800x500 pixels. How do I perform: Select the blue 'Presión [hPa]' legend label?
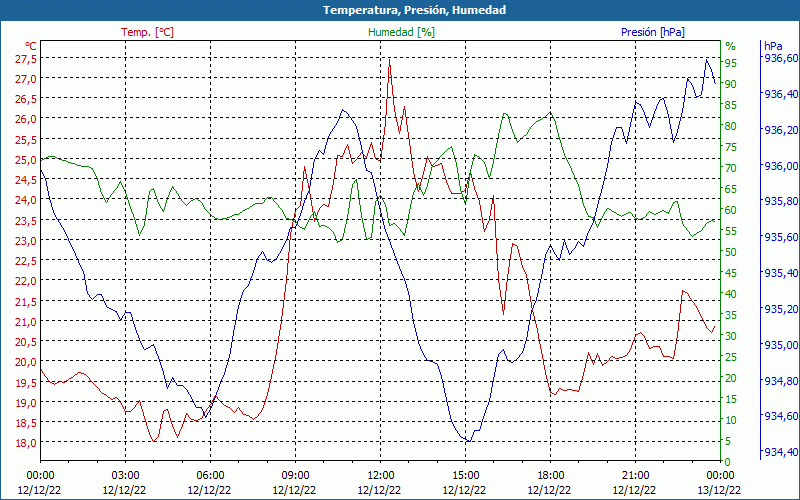pyautogui.click(x=653, y=32)
